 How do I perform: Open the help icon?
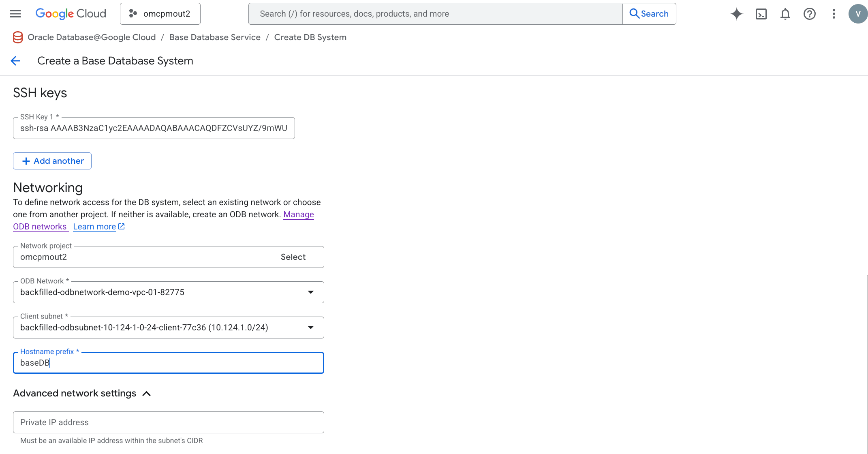coord(809,13)
